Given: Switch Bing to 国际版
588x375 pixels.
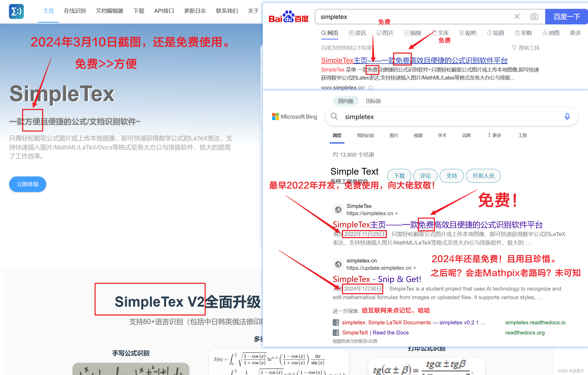Looking at the screenshot, I should tap(373, 101).
